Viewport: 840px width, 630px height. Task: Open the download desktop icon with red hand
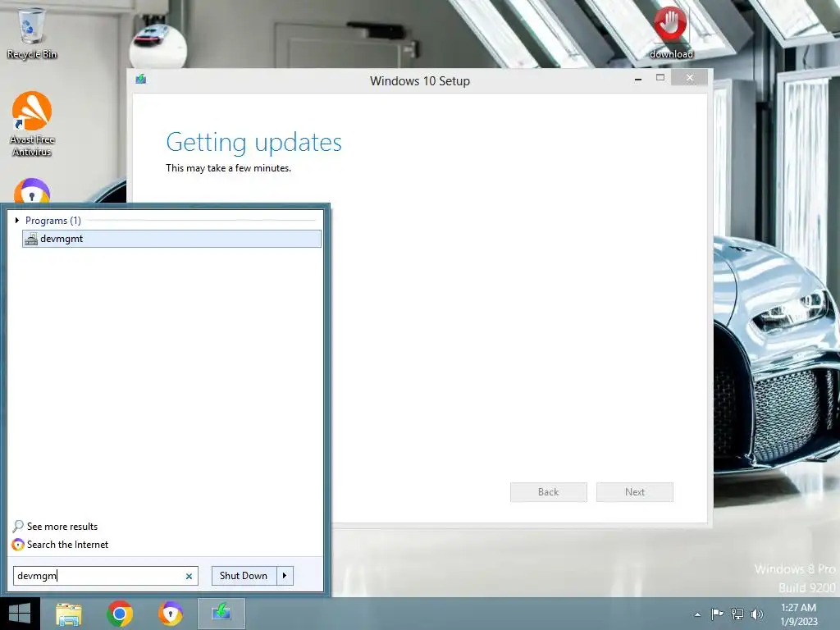click(x=671, y=32)
